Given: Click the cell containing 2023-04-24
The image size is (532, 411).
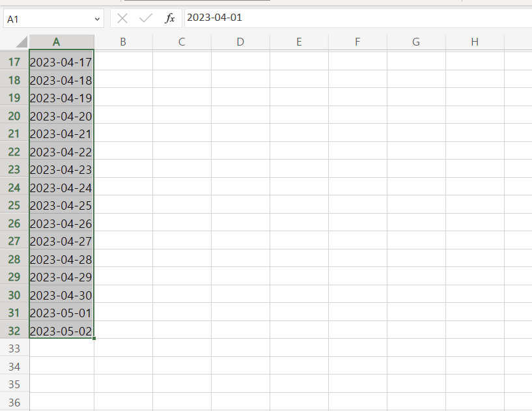Looking at the screenshot, I should [61, 187].
